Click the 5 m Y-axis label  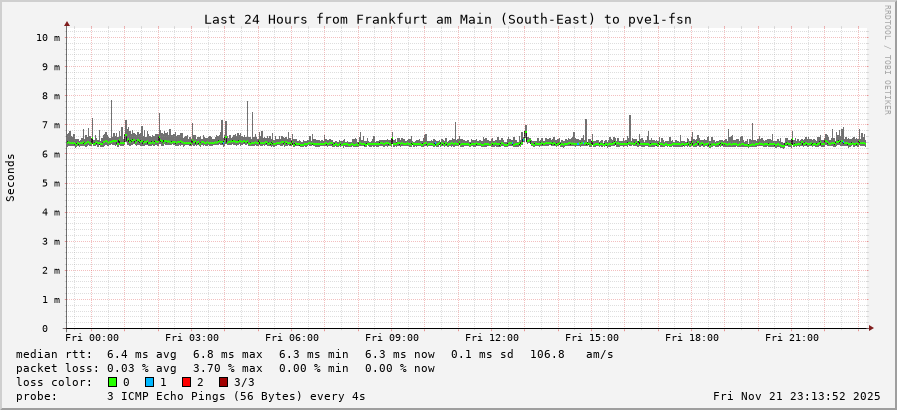click(x=52, y=183)
